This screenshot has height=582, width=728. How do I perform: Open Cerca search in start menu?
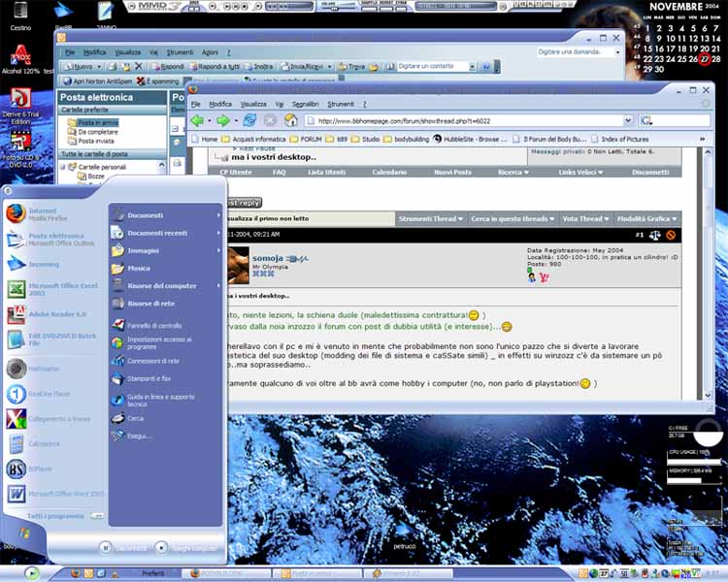click(128, 418)
